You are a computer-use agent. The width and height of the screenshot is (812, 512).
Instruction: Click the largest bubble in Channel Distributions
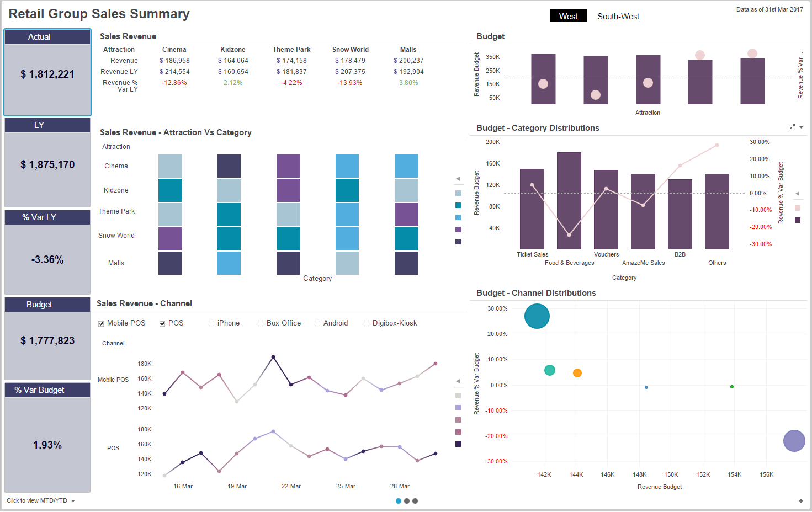tap(536, 316)
